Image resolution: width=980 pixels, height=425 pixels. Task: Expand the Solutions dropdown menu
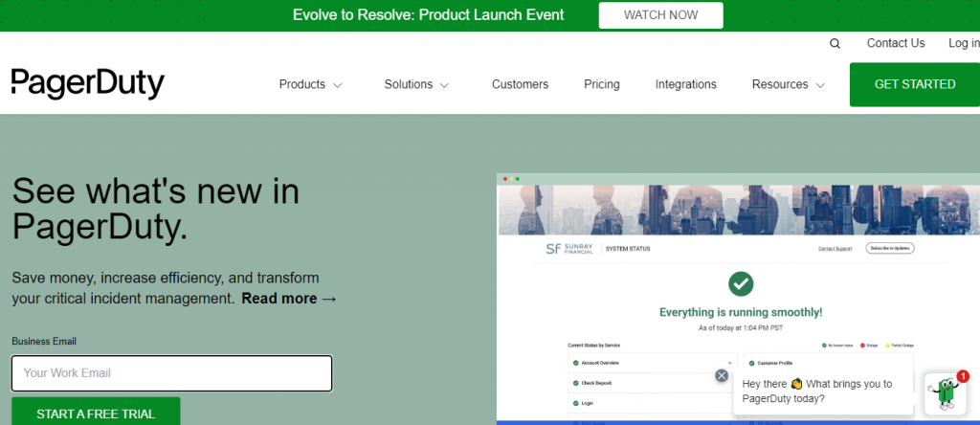tap(416, 84)
